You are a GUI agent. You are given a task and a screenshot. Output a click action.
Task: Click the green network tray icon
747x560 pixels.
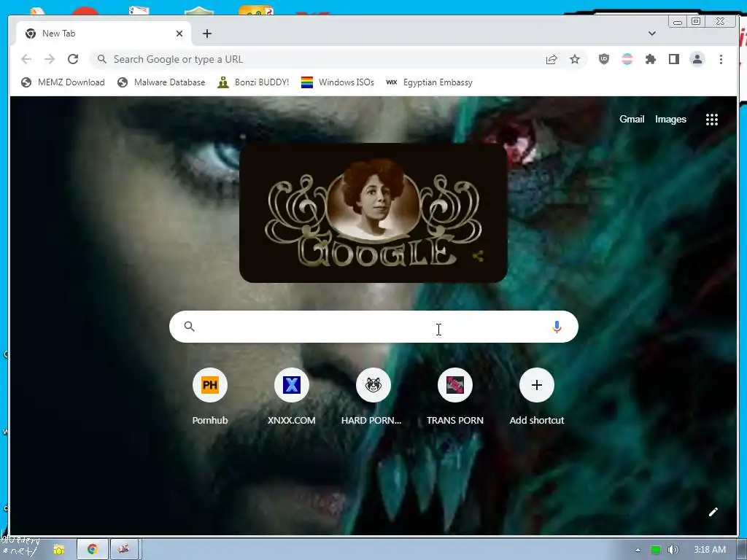(x=656, y=550)
